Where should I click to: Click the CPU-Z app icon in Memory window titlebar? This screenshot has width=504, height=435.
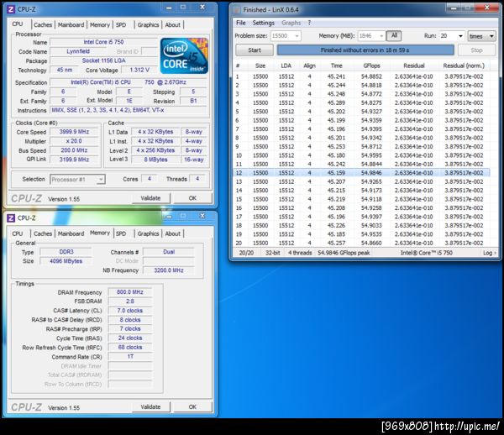coord(11,218)
